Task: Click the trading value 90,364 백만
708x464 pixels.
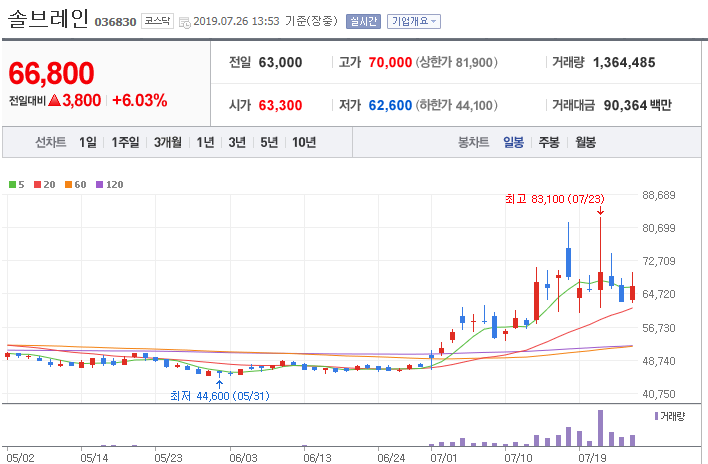Action: 638,105
